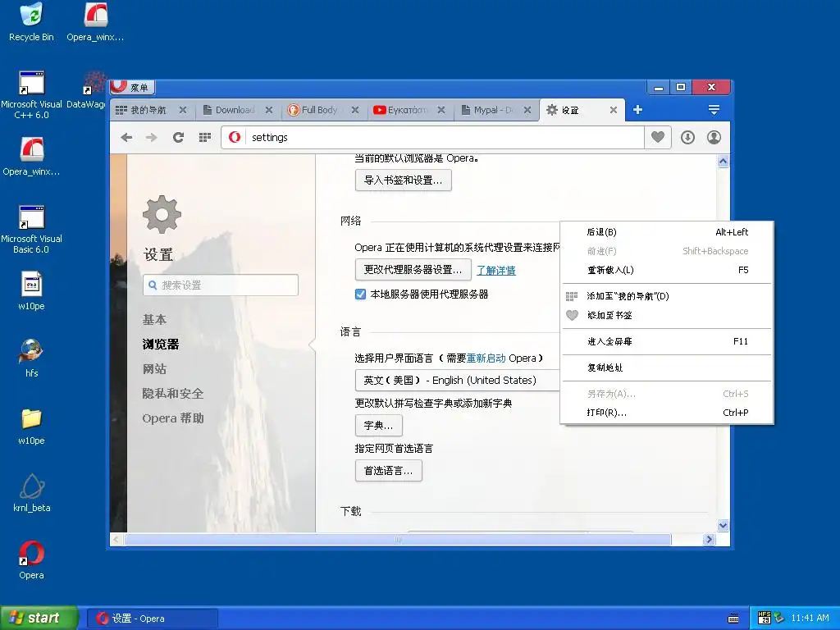Viewport: 840px width, 630px height.
Task: Click the heart bookmark icon in address bar
Action: 658,137
